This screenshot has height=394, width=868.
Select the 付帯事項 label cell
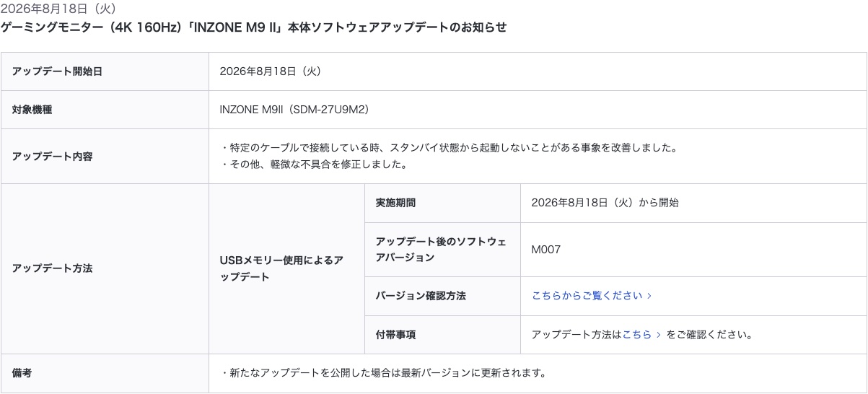coord(442,335)
